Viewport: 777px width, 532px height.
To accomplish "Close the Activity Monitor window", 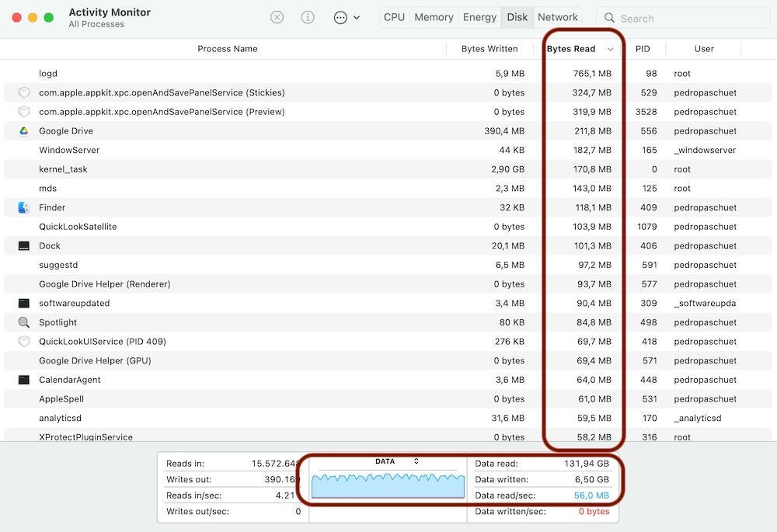I will click(x=17, y=18).
